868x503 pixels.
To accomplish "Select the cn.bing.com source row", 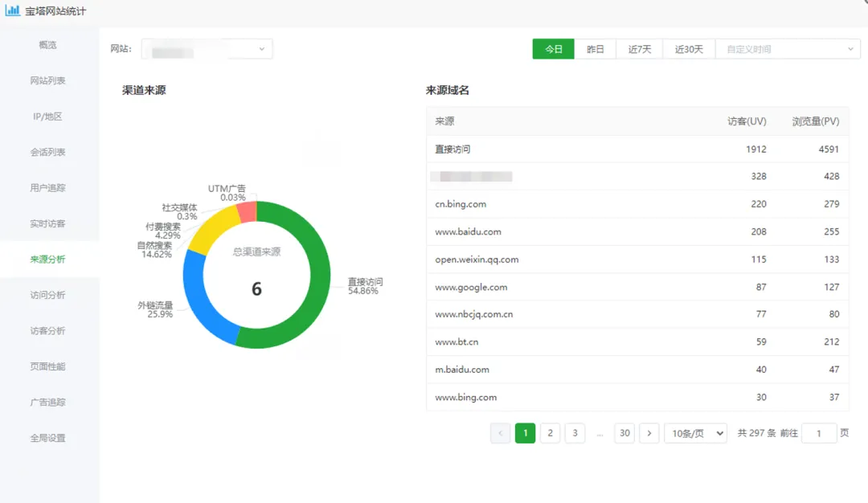I will click(637, 204).
